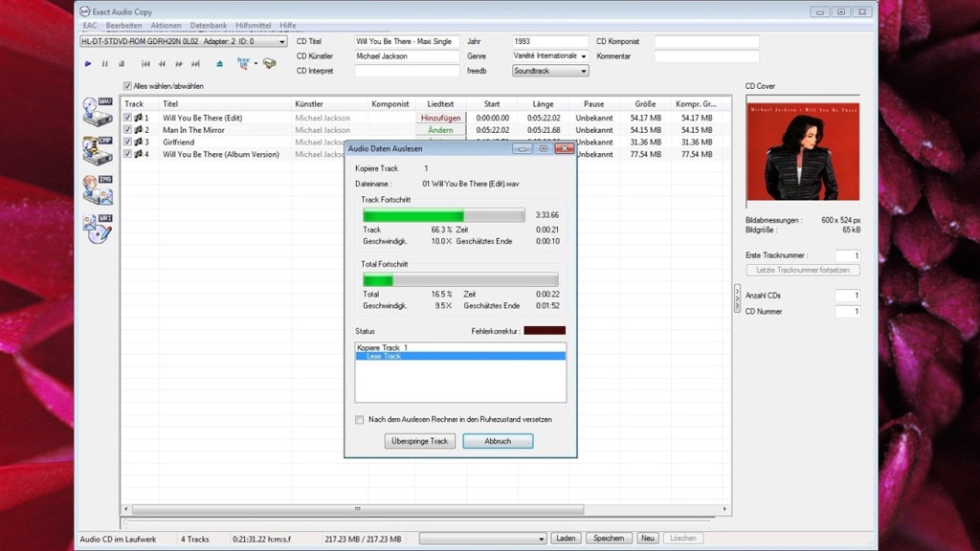Viewport: 980px width, 551px height.
Task: Click the 'Überspringe Track' button
Action: coord(420,441)
